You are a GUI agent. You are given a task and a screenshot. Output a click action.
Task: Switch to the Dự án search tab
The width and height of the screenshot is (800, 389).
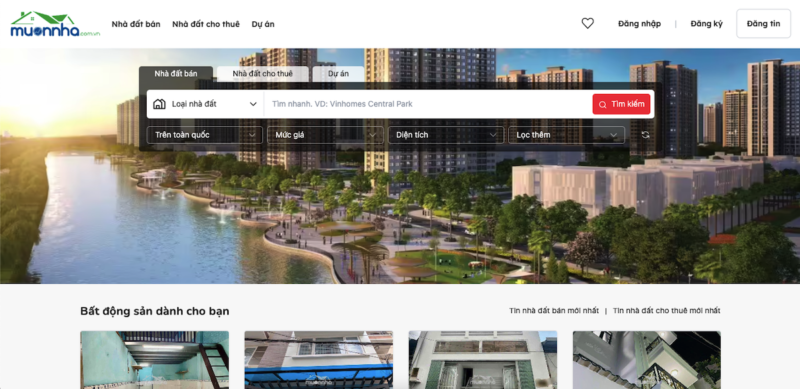[338, 74]
